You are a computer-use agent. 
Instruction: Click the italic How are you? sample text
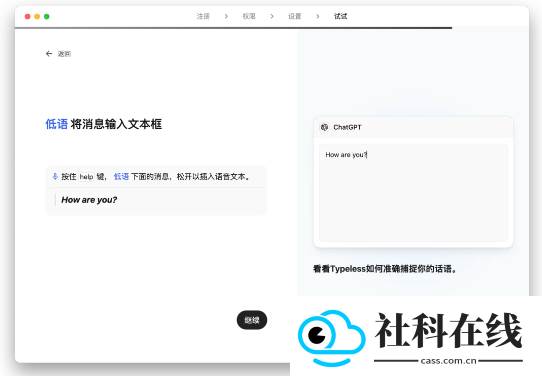pyautogui.click(x=89, y=200)
